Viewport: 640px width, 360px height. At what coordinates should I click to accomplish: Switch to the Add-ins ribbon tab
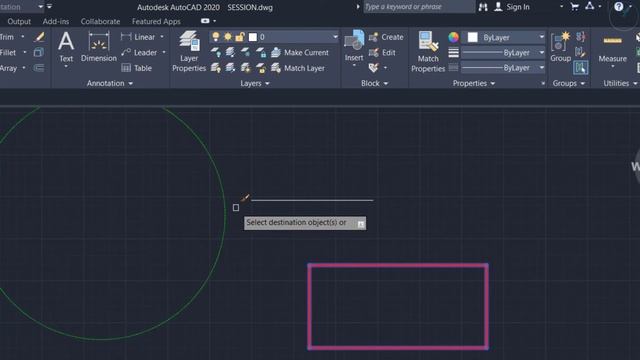click(x=56, y=21)
